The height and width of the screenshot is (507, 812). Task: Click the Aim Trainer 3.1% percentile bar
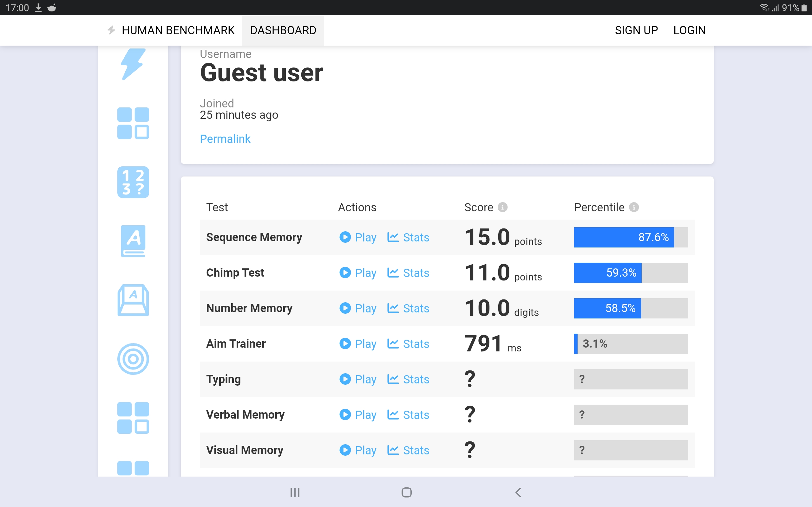pyautogui.click(x=631, y=344)
